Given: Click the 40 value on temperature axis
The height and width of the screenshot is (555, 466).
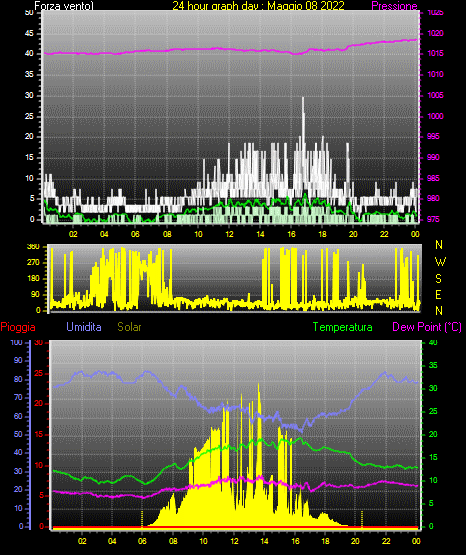Looking at the screenshot, I should pos(433,342).
